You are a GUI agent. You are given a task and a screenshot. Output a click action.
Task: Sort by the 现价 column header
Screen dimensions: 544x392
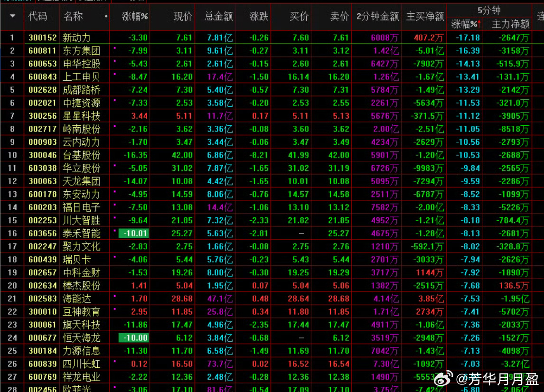(x=183, y=17)
